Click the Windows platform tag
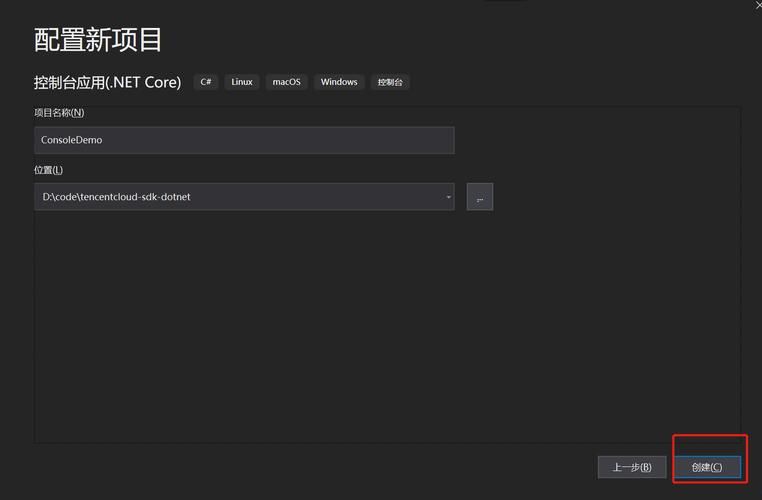 point(339,82)
